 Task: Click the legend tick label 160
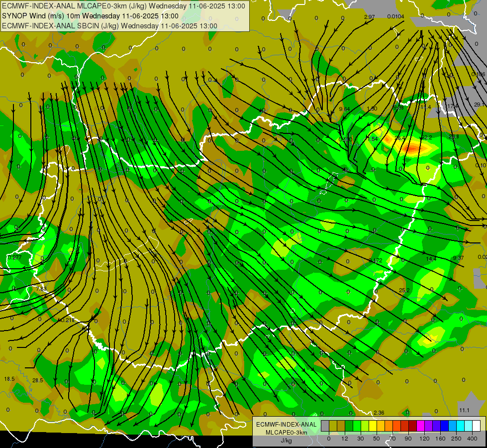(x=440, y=439)
